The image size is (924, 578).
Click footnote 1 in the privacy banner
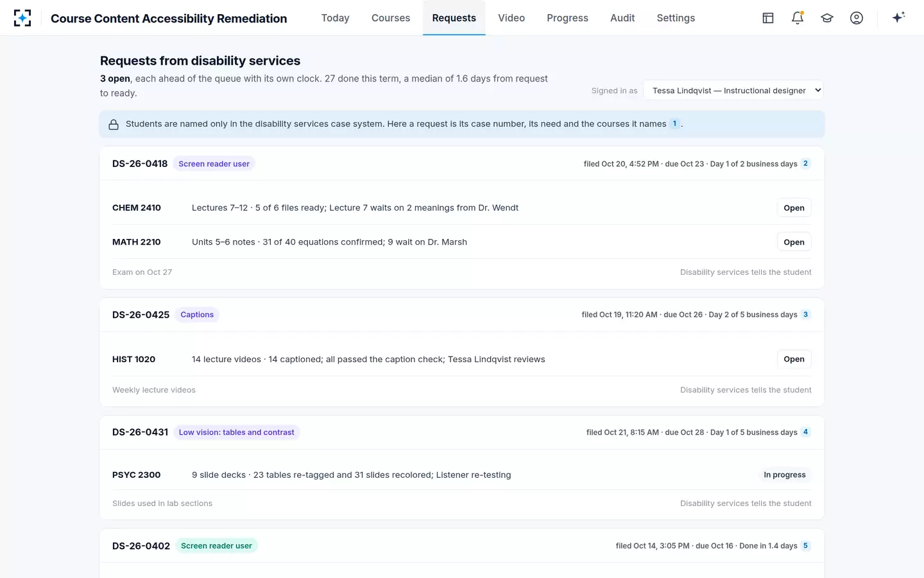pos(674,124)
